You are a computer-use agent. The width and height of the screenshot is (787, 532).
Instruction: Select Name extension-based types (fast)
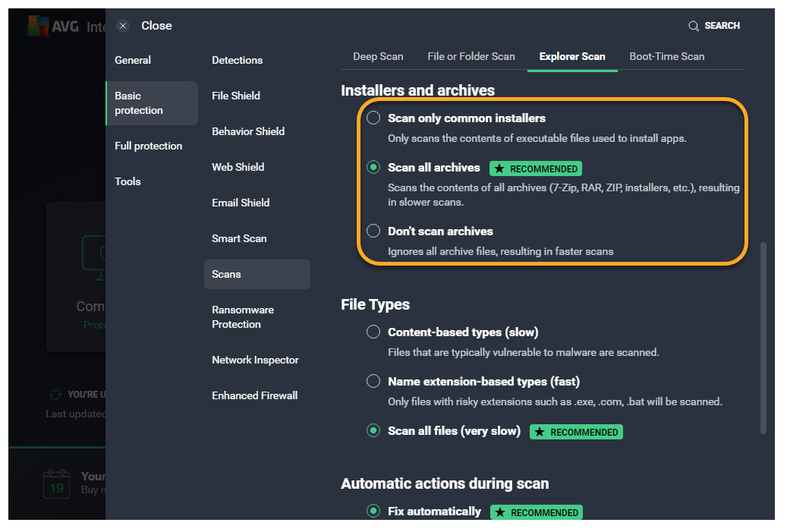click(x=373, y=382)
